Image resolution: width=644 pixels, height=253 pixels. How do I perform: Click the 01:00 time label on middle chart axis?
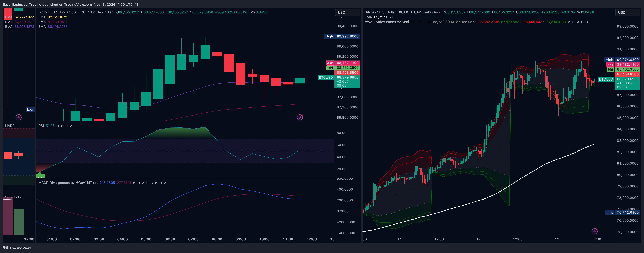point(51,239)
